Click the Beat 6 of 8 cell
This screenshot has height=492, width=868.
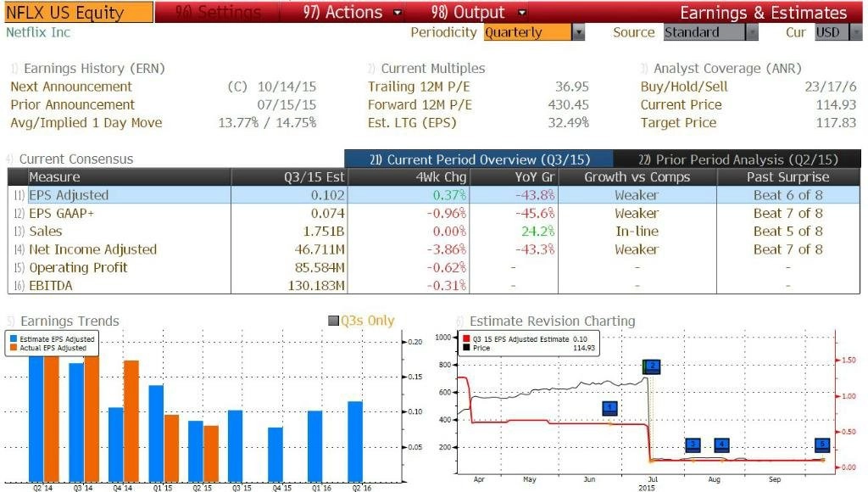(x=788, y=195)
